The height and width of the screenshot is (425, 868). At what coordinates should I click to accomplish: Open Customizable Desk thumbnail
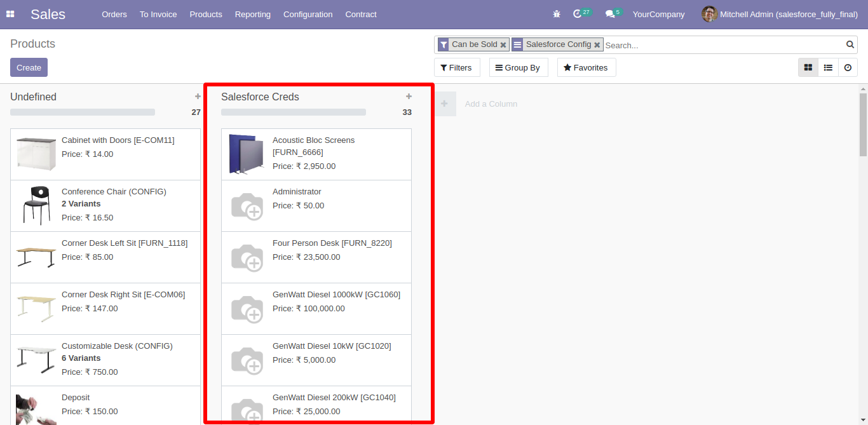pyautogui.click(x=36, y=360)
